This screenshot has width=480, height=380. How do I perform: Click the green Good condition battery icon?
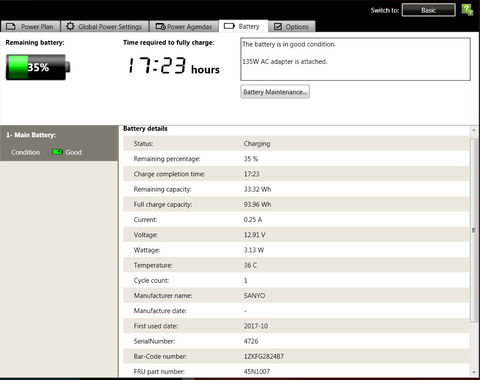pyautogui.click(x=57, y=152)
